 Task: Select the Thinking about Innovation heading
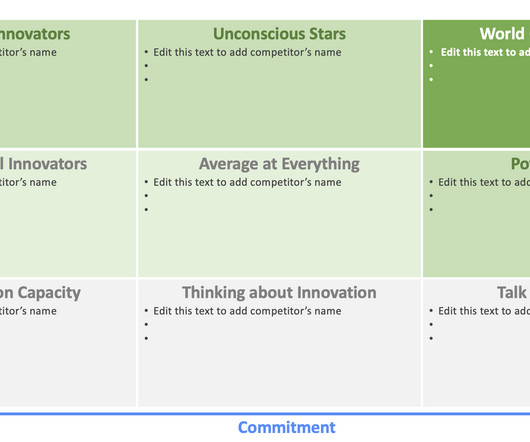pos(279,293)
